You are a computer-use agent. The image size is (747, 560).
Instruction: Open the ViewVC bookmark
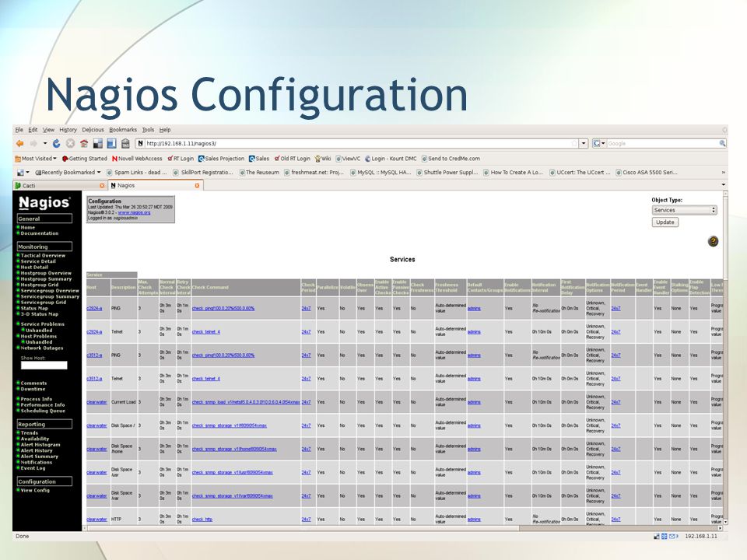[348, 159]
